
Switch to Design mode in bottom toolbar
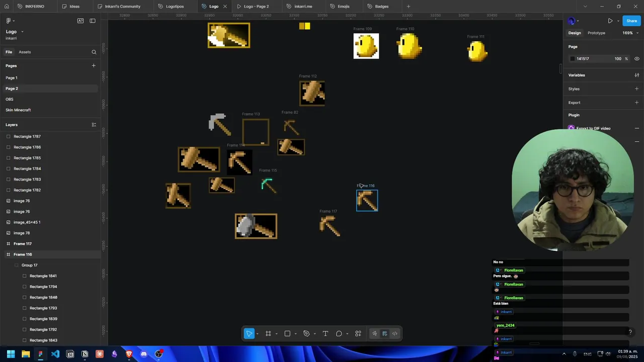(385, 333)
